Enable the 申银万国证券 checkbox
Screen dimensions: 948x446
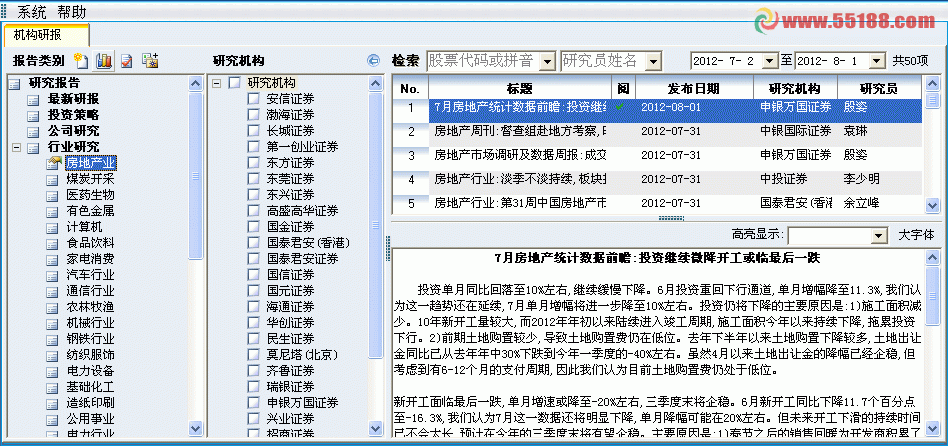pyautogui.click(x=253, y=402)
